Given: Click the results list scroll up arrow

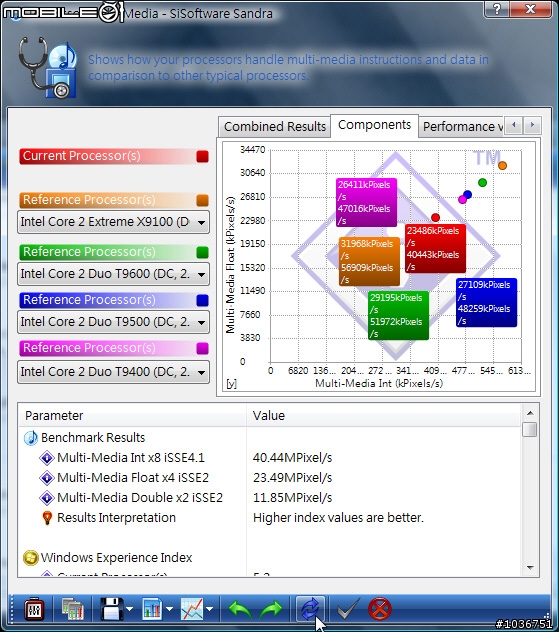Looking at the screenshot, I should click(x=530, y=413).
